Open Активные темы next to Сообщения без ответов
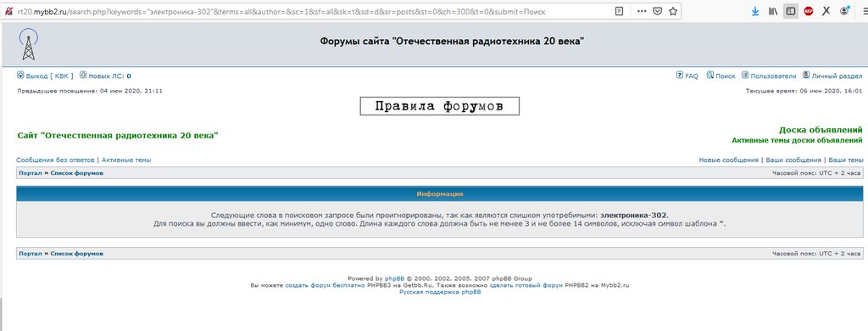 click(126, 160)
